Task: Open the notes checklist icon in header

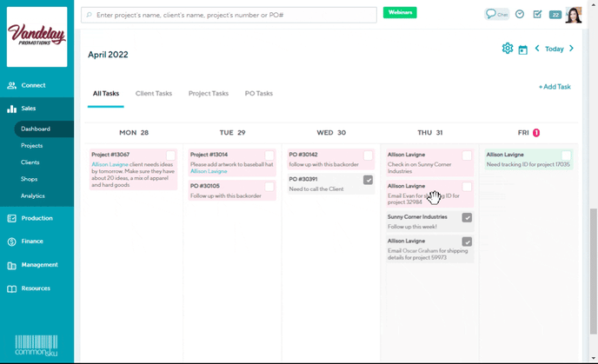Action: (x=537, y=14)
